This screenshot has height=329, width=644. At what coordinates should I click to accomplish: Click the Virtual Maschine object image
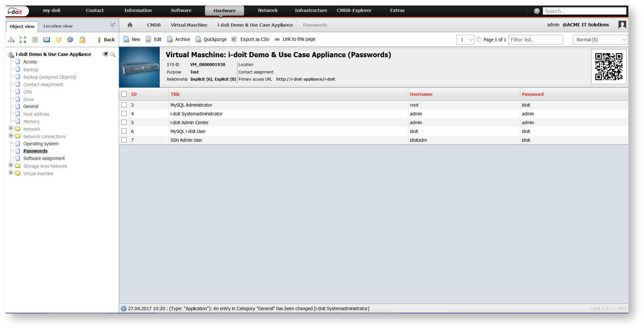(x=140, y=67)
